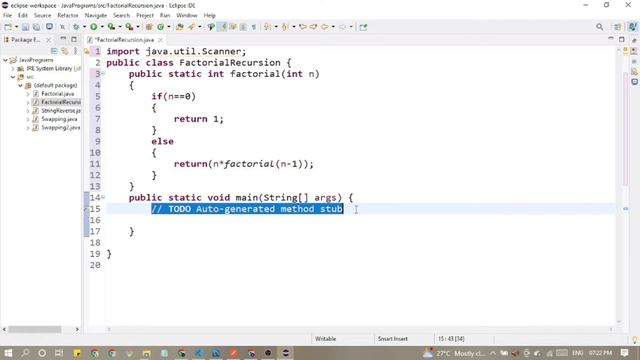Expand JRE System Library node

point(13,69)
